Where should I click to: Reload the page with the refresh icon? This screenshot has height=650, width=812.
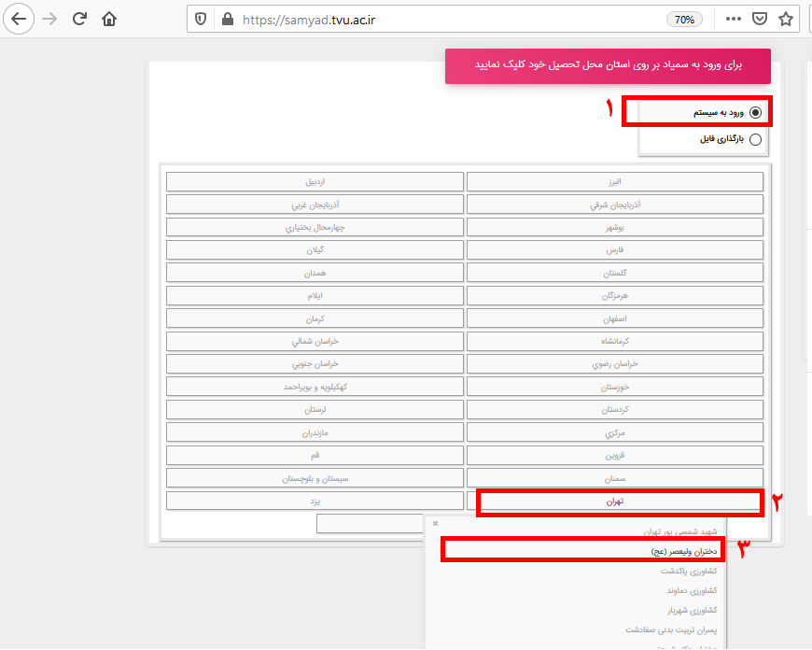pyautogui.click(x=79, y=20)
